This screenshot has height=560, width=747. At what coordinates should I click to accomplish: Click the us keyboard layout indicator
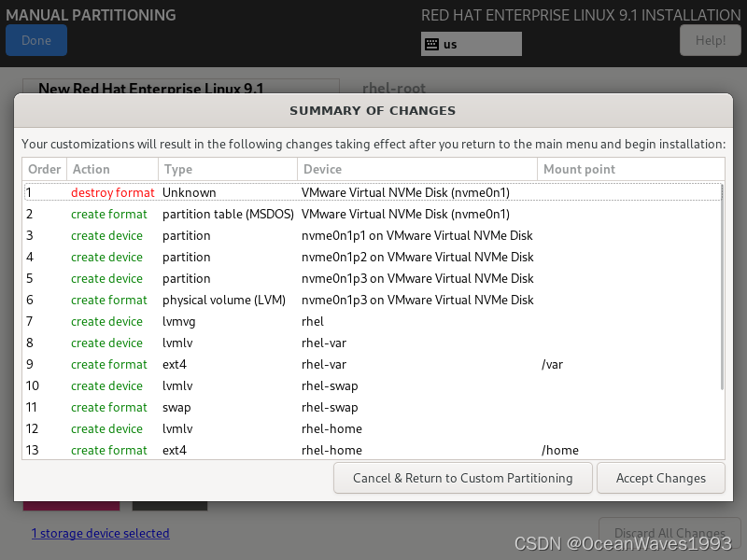472,44
